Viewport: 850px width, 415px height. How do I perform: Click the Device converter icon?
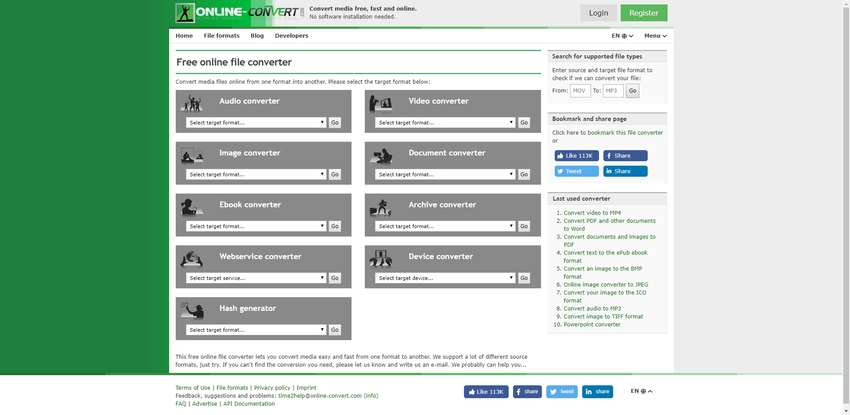382,258
